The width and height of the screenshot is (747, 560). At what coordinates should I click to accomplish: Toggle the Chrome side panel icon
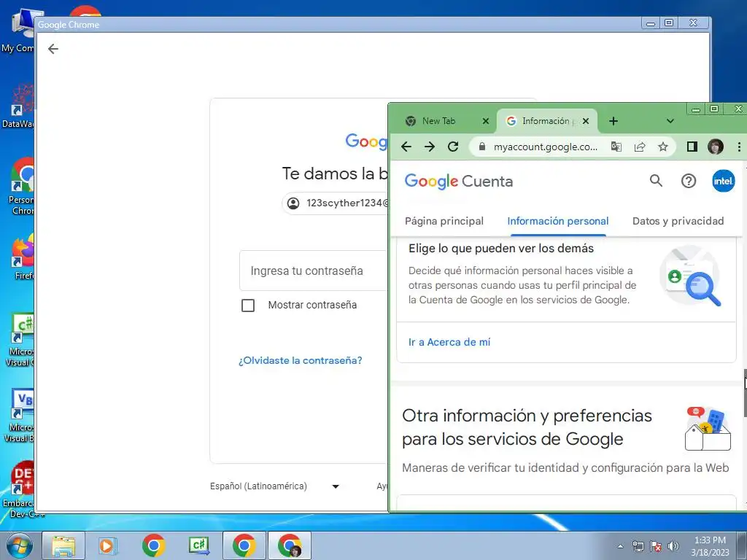[692, 147]
